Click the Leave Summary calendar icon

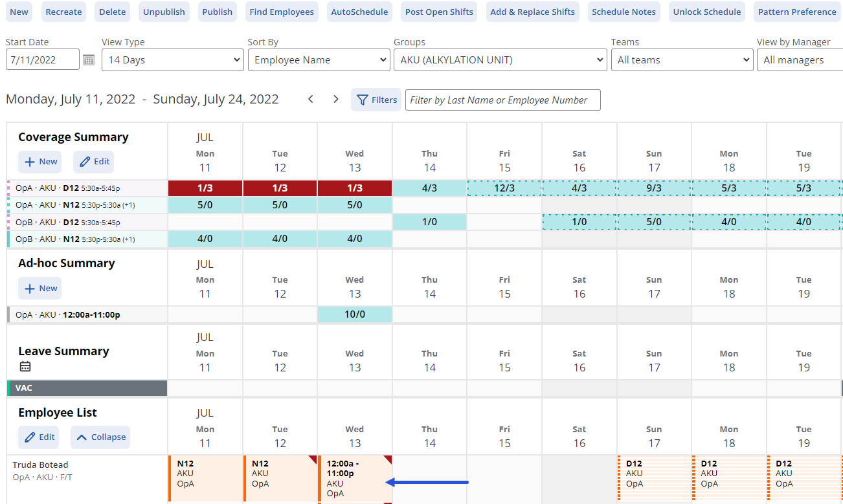(25, 367)
